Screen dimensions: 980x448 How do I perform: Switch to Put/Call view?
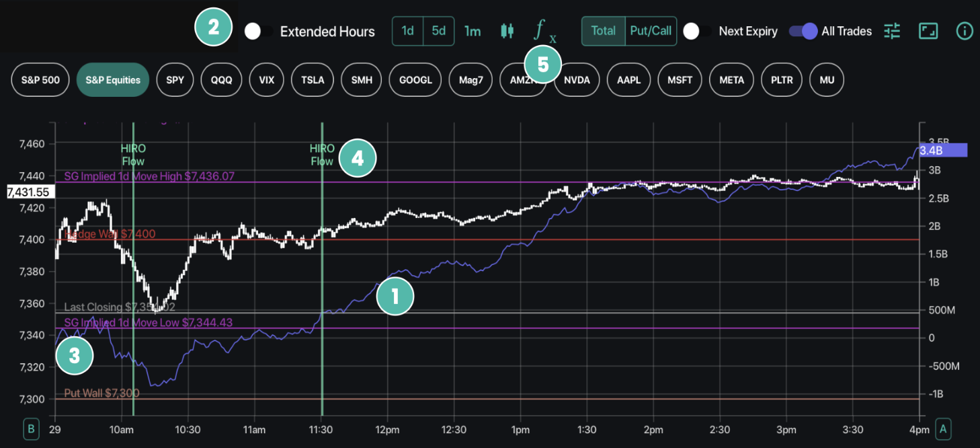(x=651, y=31)
